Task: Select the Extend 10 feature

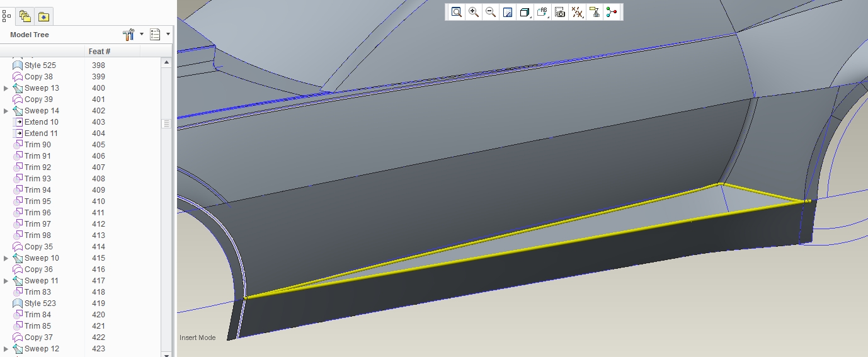Action: coord(42,122)
